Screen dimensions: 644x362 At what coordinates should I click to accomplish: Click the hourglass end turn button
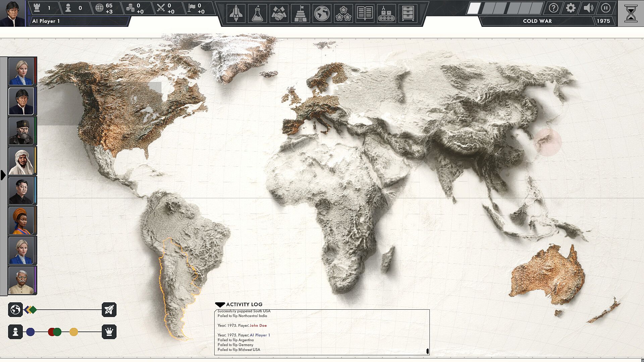(631, 13)
